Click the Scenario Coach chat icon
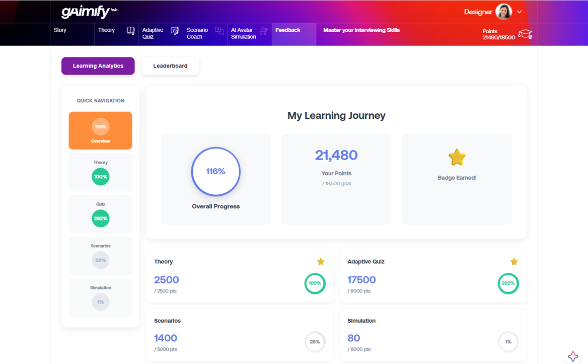Viewport: 588px width, 364px height. click(219, 31)
